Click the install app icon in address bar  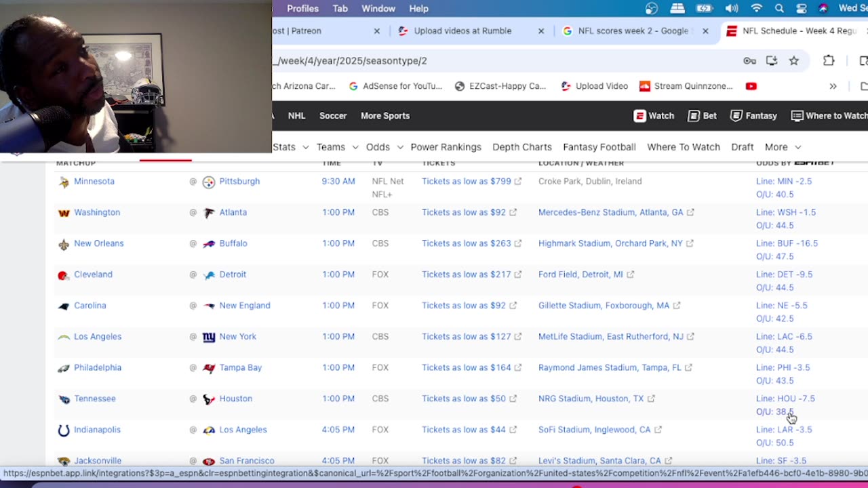click(x=772, y=61)
